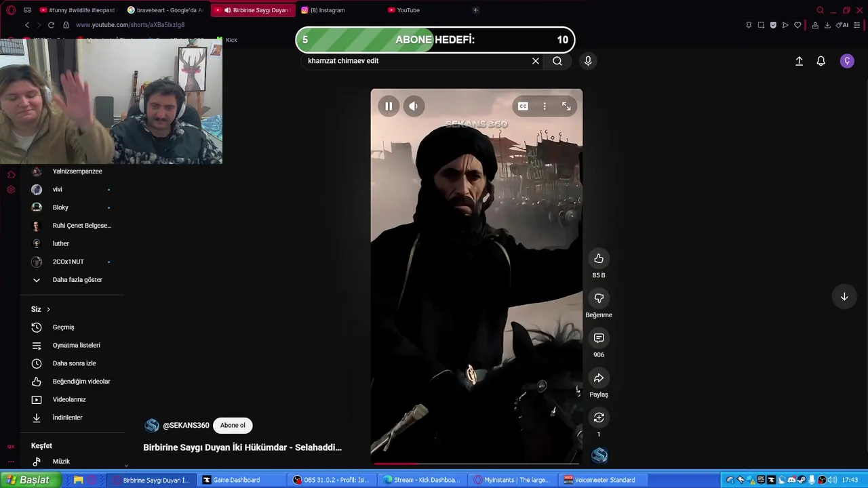Switch to Stream - Kick Dashboard window

coord(421,480)
